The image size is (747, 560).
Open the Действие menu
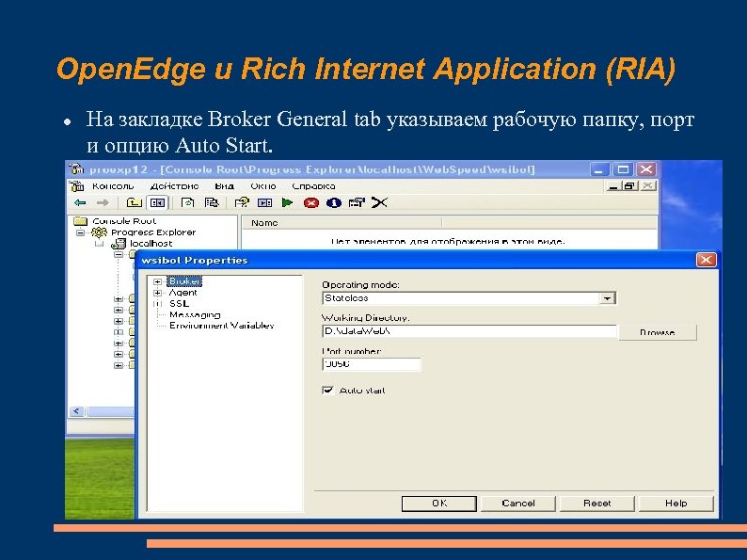pos(174,186)
